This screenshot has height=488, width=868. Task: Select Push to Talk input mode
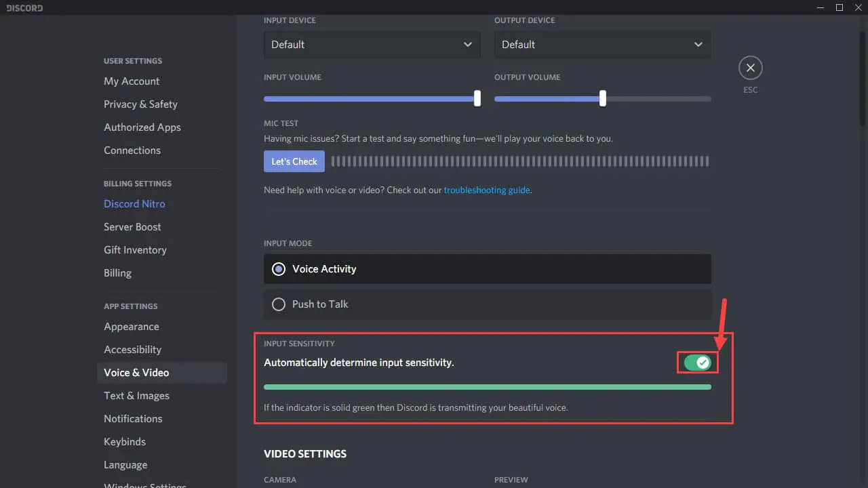[488, 304]
